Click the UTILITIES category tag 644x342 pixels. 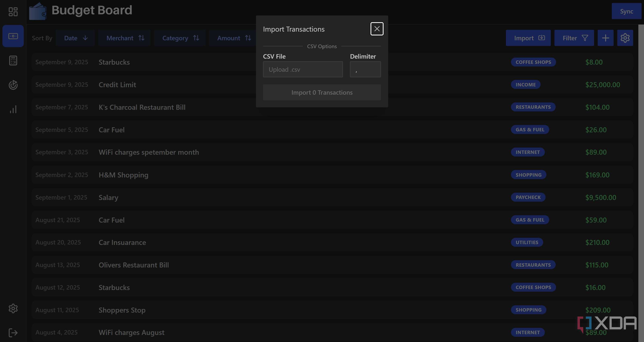coord(527,242)
